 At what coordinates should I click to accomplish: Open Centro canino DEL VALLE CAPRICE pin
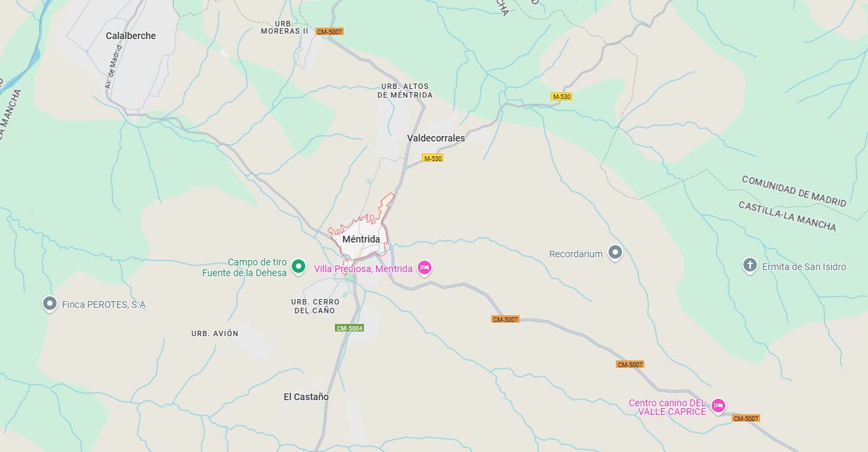(x=718, y=405)
